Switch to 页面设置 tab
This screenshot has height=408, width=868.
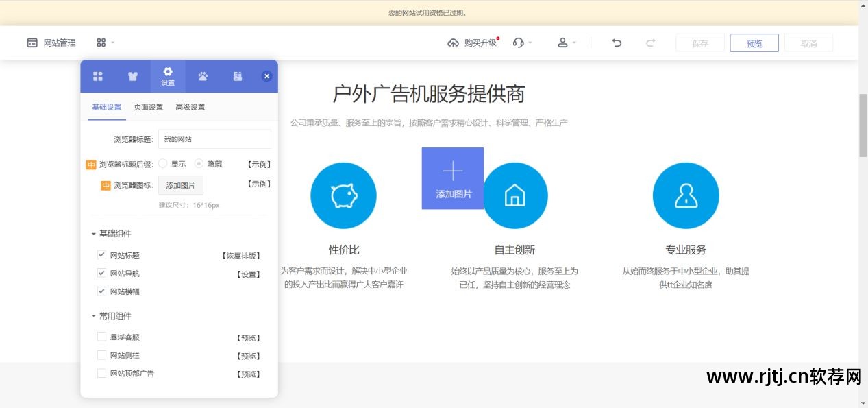point(149,107)
